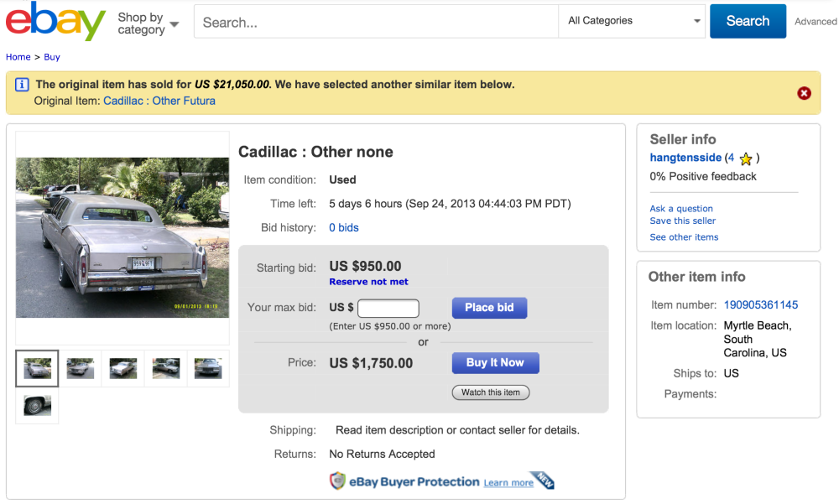Image resolution: width=839 pixels, height=504 pixels.
Task: Open the 0 bids history link
Action: pyautogui.click(x=344, y=227)
